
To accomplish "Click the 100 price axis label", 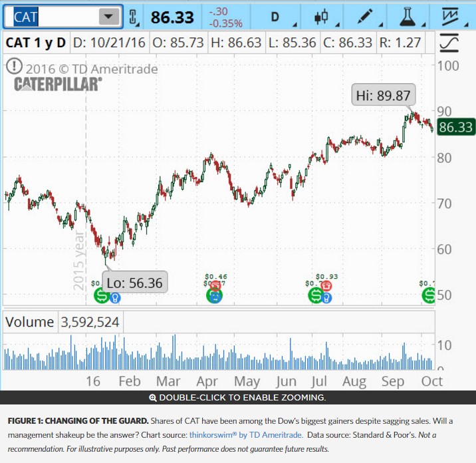I will point(448,66).
